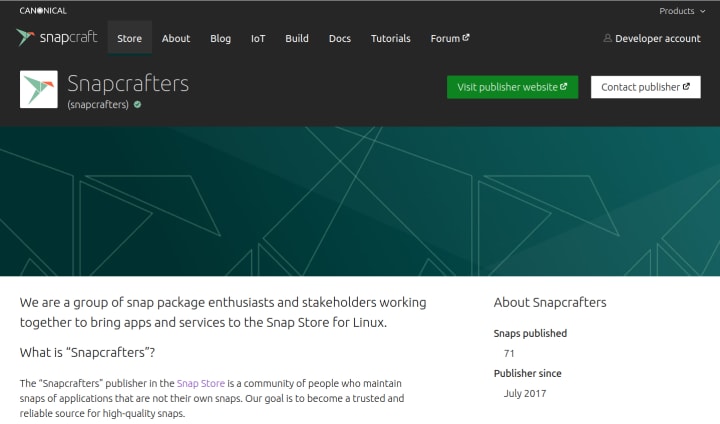Open the Blog menu item
The image size is (720, 424).
pos(220,38)
